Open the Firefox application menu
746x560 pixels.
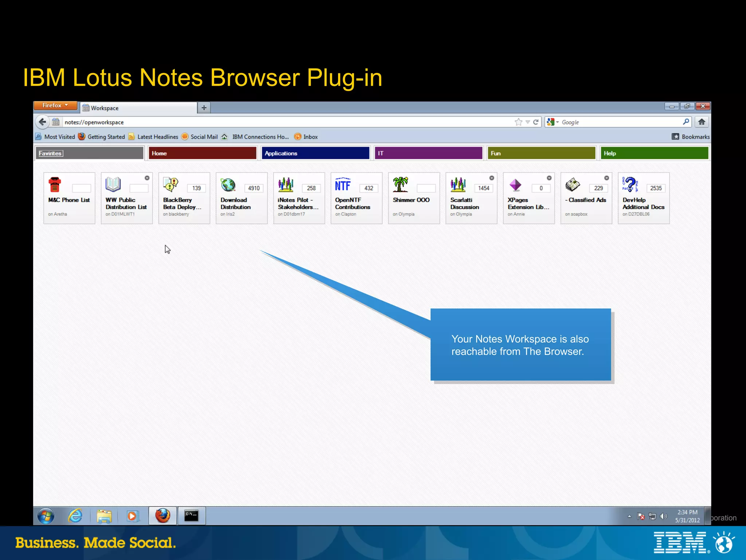pyautogui.click(x=55, y=105)
